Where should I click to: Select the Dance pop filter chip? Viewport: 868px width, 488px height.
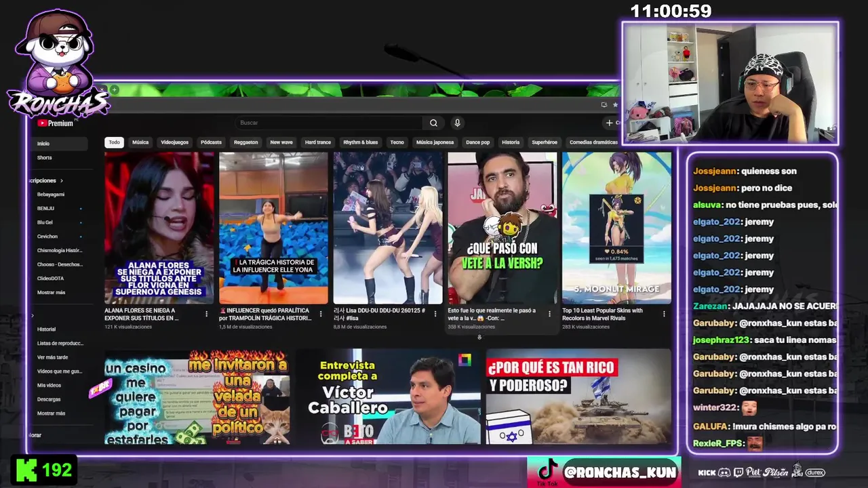[x=477, y=142]
